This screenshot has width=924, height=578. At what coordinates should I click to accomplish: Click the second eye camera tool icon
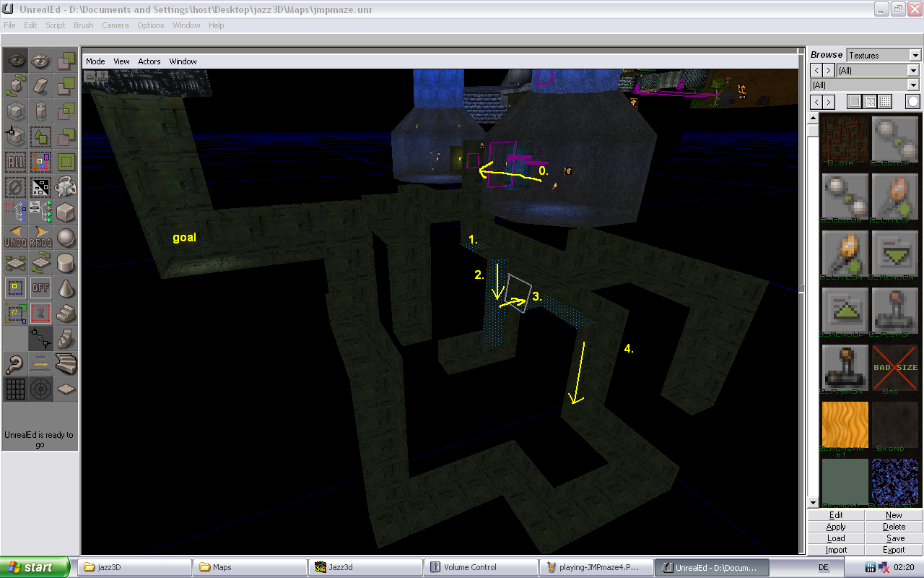pos(40,60)
